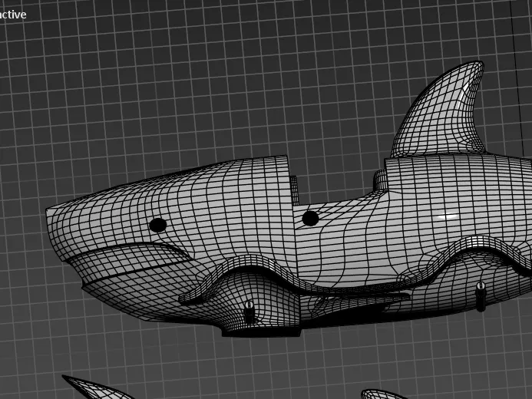Select the shark's black eye on the head
The height and width of the screenshot is (399, 532).
coord(158,225)
